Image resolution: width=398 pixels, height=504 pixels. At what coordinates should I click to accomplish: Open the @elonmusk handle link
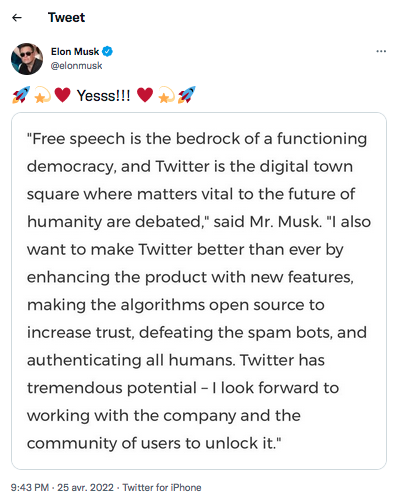76,66
